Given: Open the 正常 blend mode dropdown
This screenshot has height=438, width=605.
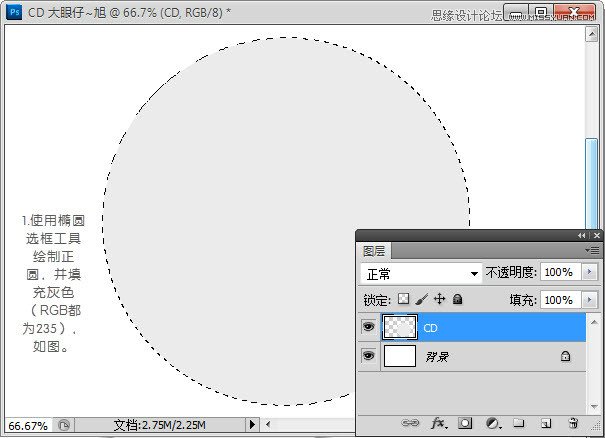Looking at the screenshot, I should pyautogui.click(x=421, y=274).
